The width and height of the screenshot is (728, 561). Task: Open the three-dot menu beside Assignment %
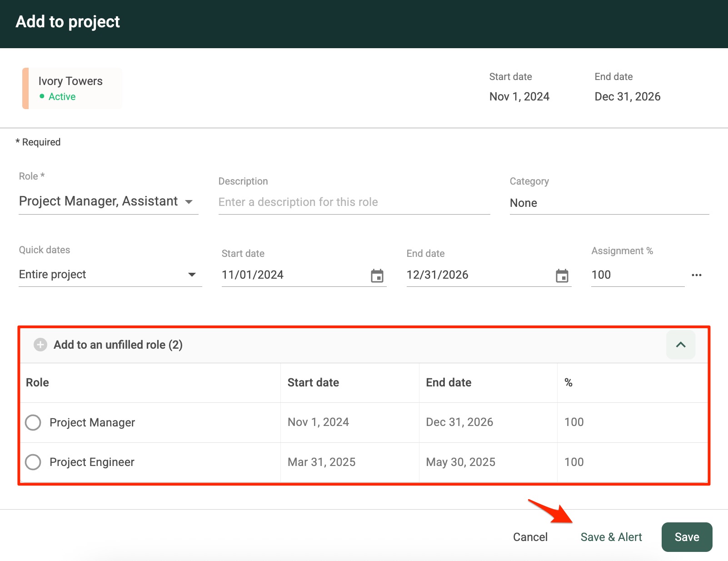[697, 275]
